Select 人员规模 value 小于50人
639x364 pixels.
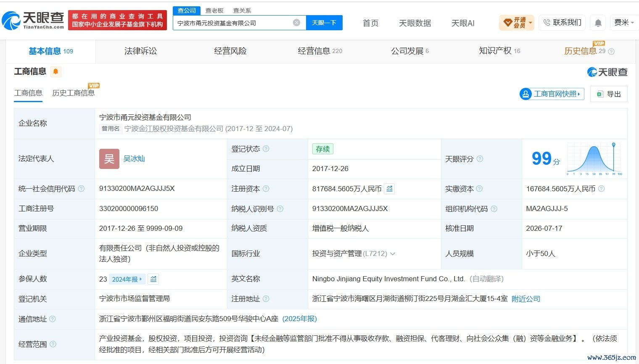541,254
